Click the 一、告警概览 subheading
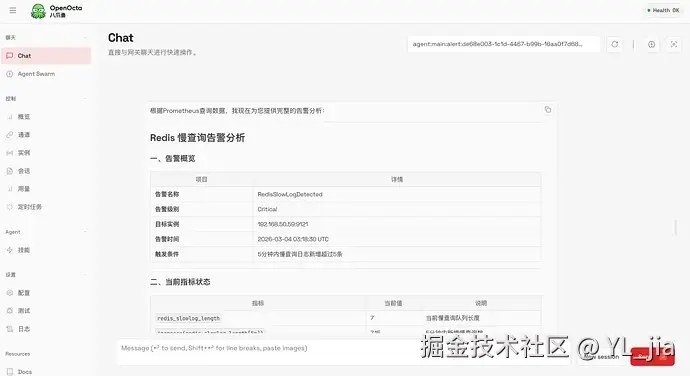The width and height of the screenshot is (690, 376). [x=172, y=159]
